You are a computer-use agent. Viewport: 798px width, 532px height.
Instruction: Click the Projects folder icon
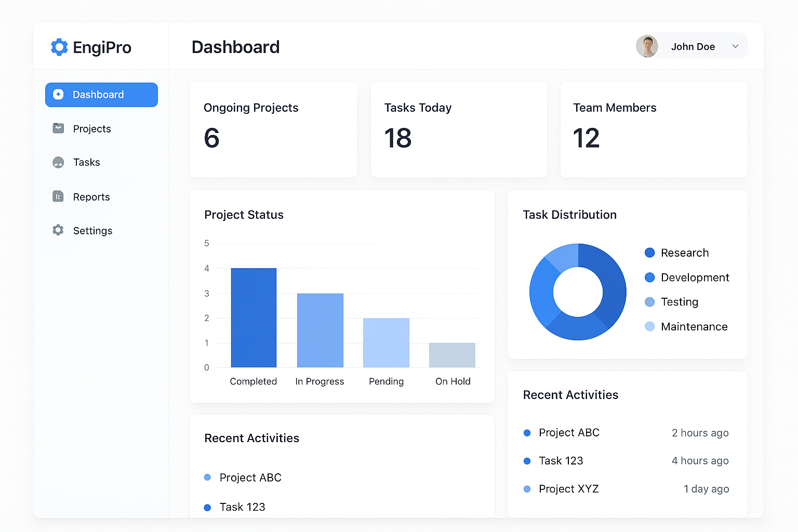click(59, 128)
